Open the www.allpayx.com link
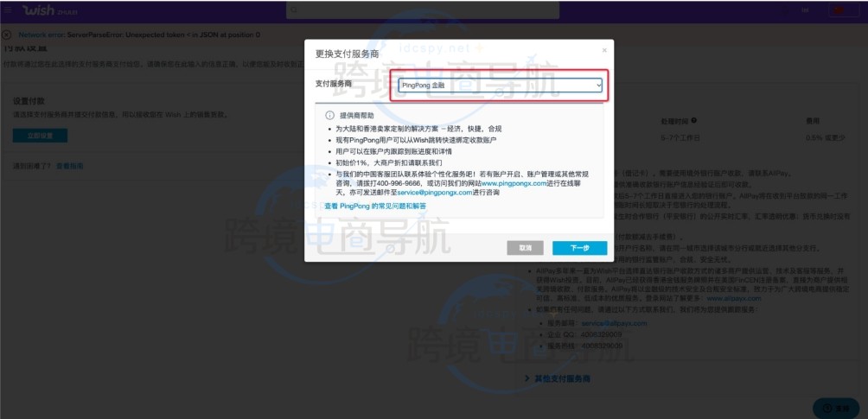Screen dimensions: 868x419 click(734, 298)
